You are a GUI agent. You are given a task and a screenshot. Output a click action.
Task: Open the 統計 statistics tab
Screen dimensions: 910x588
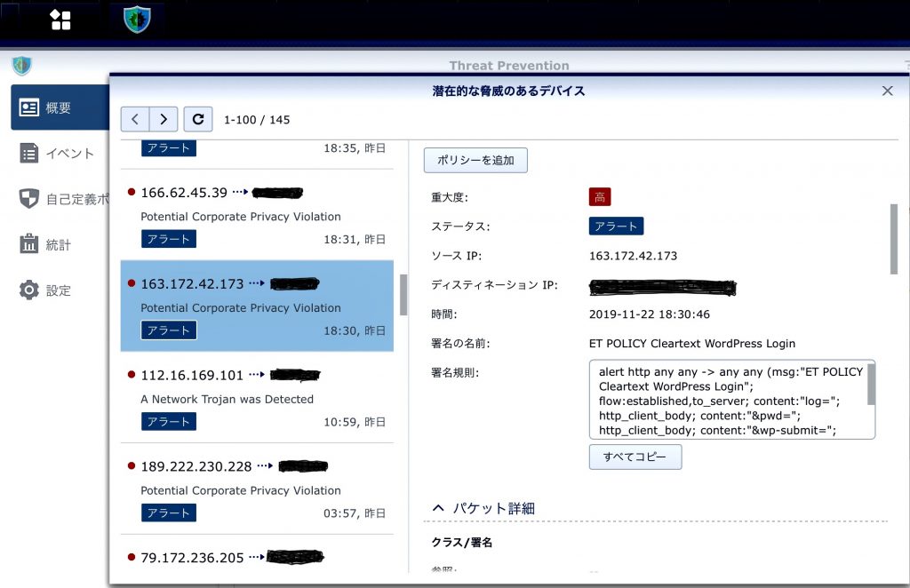click(x=60, y=244)
